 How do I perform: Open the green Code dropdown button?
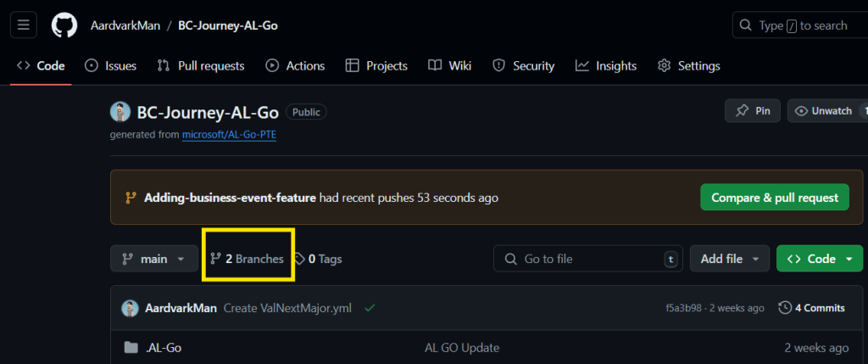point(819,259)
